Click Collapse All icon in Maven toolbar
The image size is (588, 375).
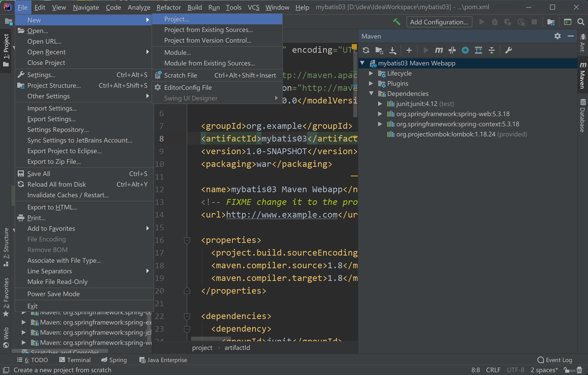pyautogui.click(x=491, y=50)
